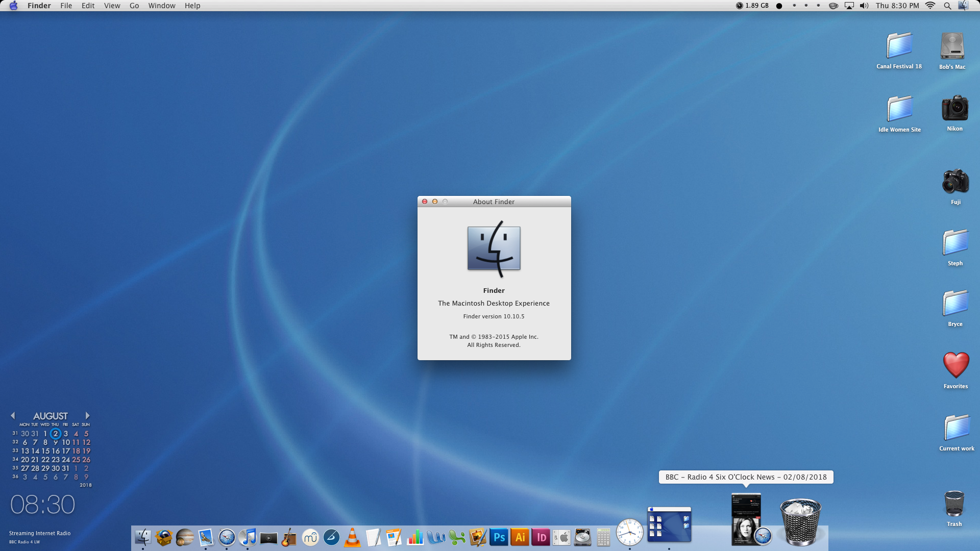Open the Window menu
The height and width of the screenshot is (551, 980).
(161, 6)
